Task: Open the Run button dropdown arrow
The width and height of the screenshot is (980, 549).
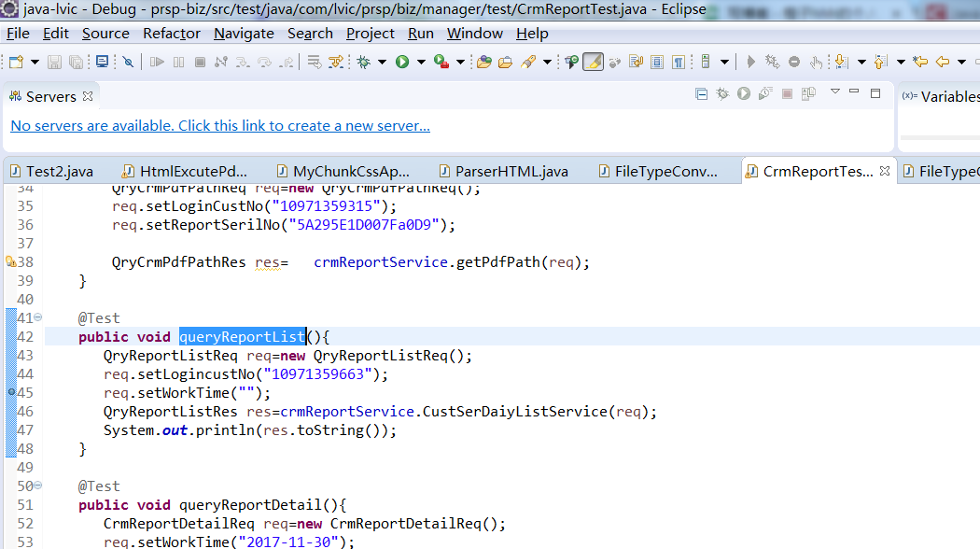Action: coord(420,61)
